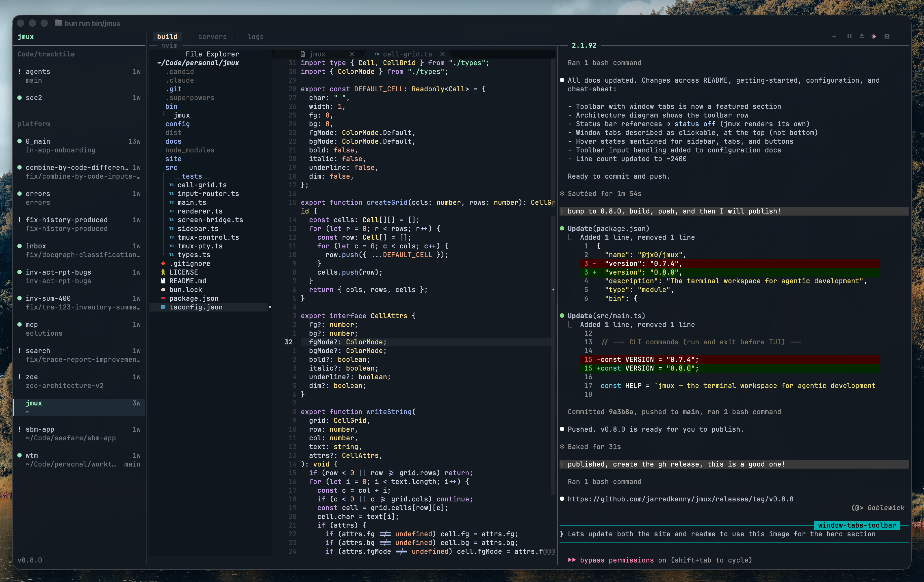Click the TypeScript icon beside main.ts

pos(171,202)
